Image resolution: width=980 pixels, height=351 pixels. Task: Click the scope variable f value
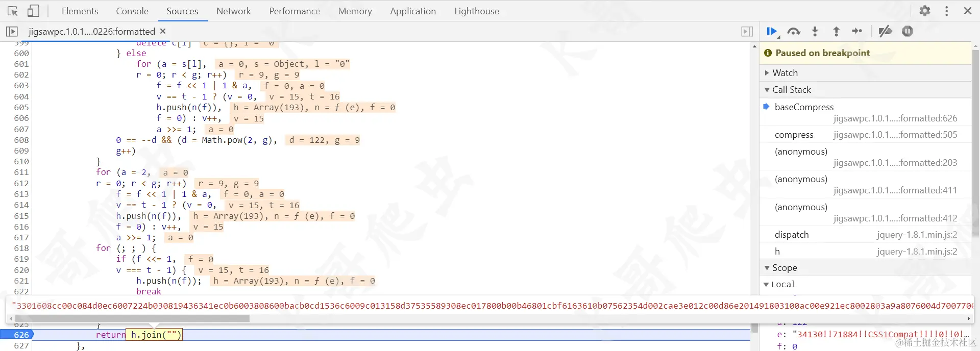click(795, 346)
